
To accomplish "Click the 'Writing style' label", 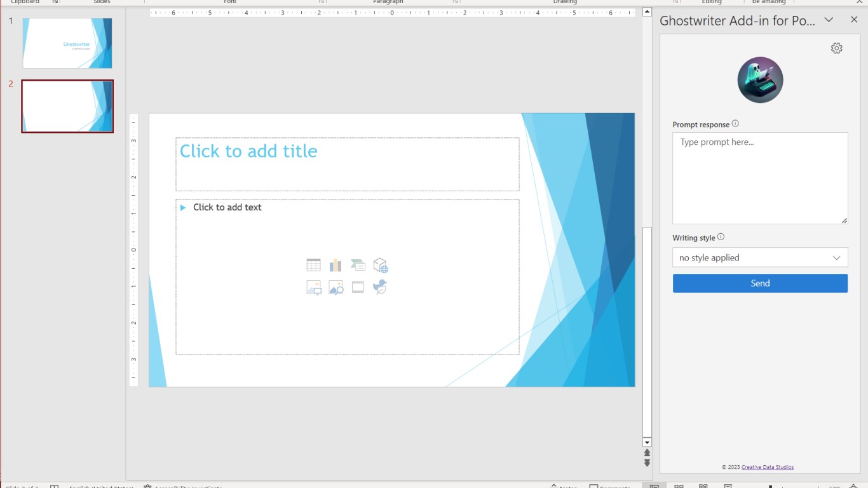I will coord(694,238).
